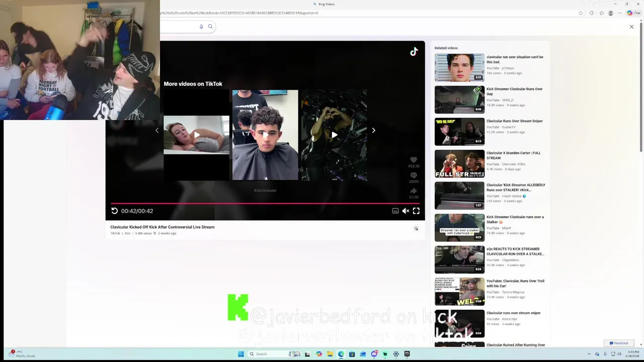Viewport: 644px width, 362px height.
Task: Click the Related videos heading
Action: pos(446,48)
